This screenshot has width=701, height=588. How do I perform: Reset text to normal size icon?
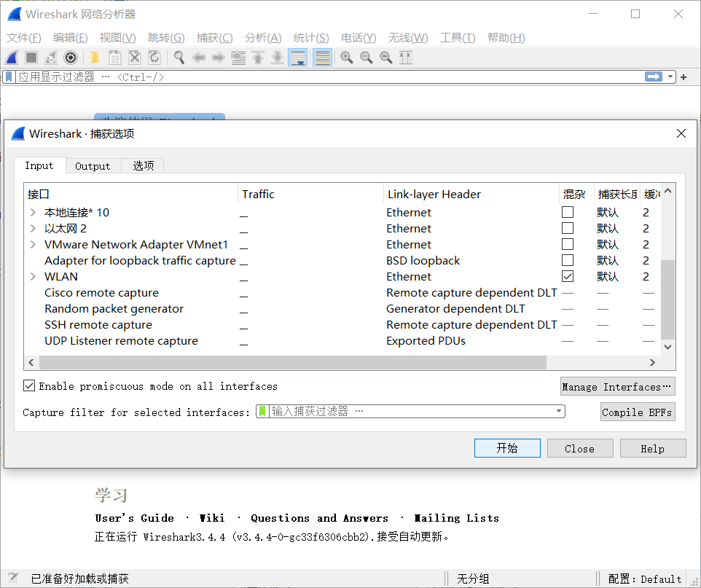click(x=385, y=58)
